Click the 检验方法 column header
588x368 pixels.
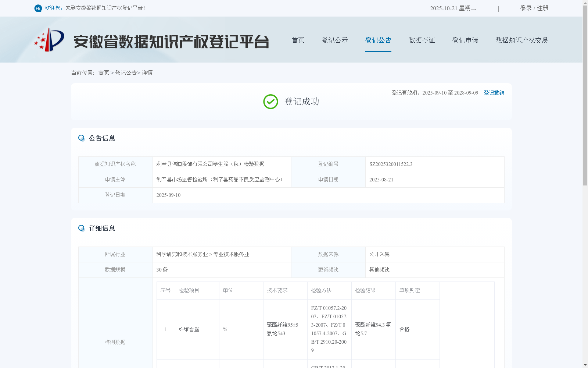pyautogui.click(x=329, y=290)
